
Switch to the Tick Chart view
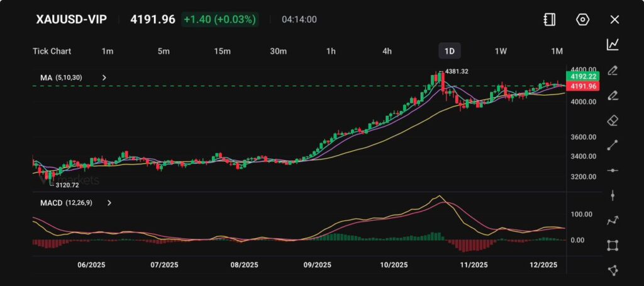(x=52, y=51)
